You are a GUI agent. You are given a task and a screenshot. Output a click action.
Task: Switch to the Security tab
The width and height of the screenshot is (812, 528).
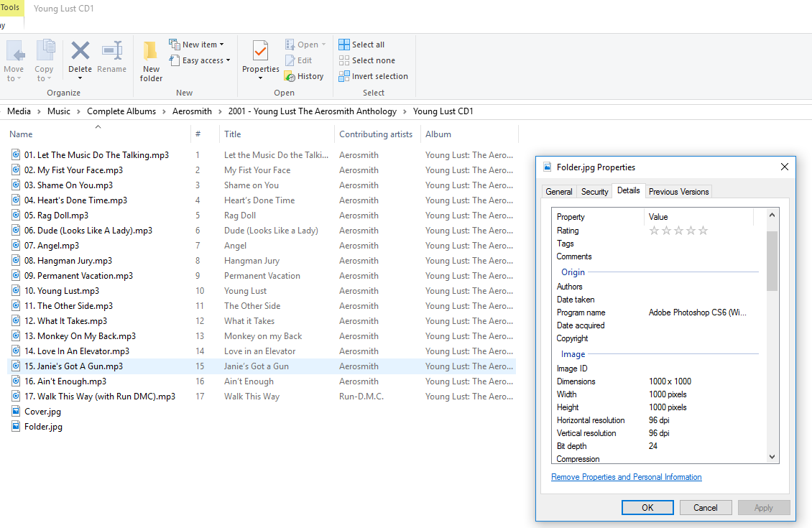tap(594, 192)
